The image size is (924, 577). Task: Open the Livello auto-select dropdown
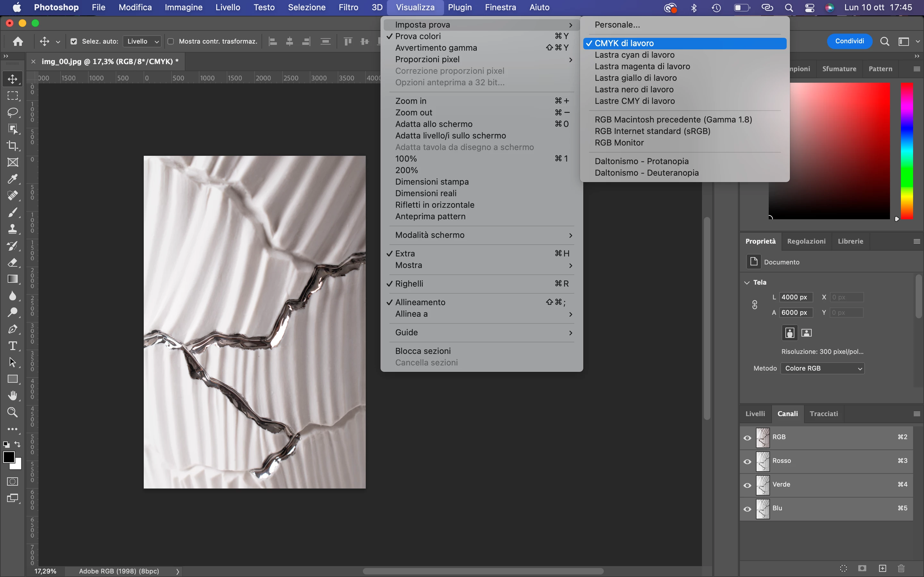pos(142,41)
